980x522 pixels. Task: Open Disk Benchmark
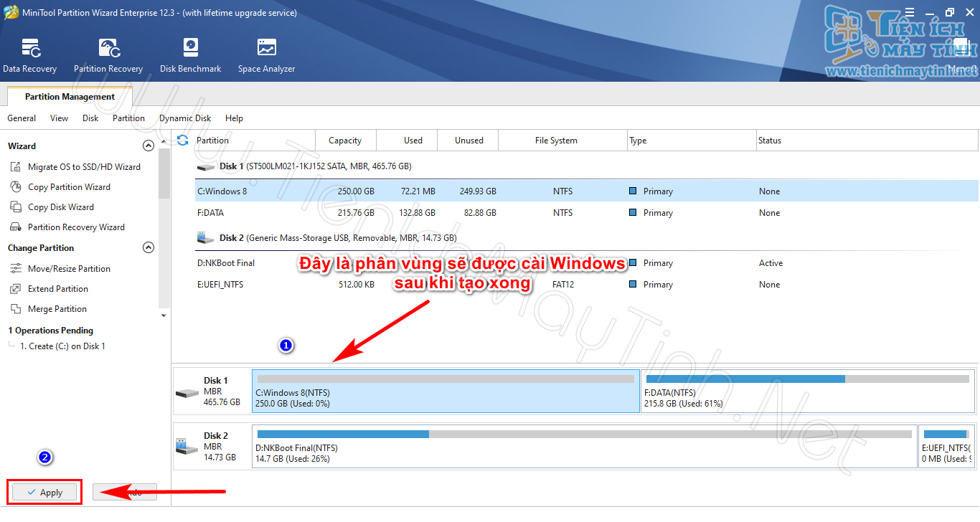190,56
